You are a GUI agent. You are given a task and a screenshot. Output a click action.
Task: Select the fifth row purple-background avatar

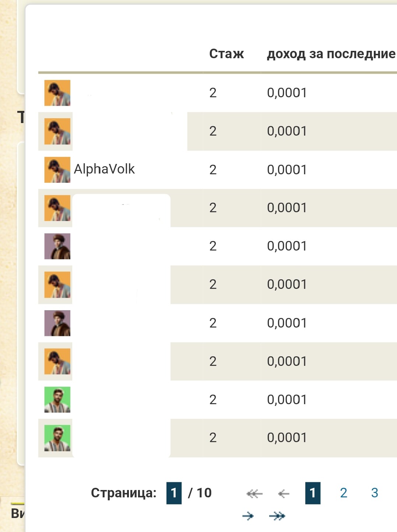57,246
